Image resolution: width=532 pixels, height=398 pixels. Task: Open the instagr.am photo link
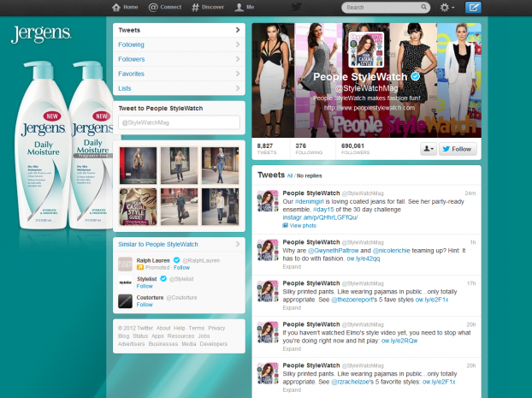320,217
